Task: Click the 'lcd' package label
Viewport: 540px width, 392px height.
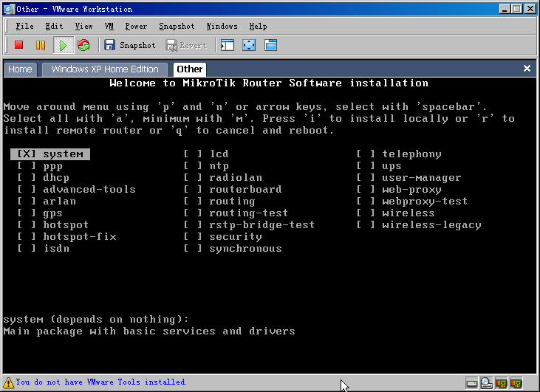Action: [x=219, y=154]
